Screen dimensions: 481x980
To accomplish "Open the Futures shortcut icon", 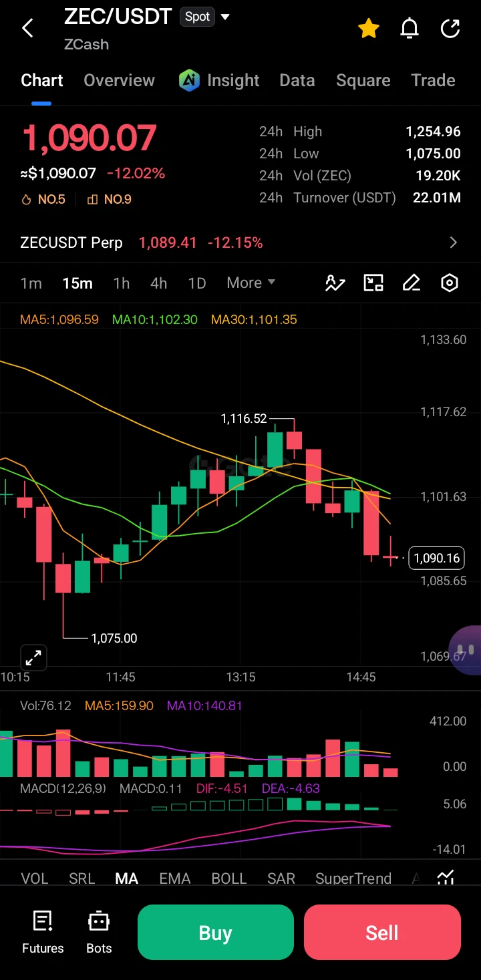I will [43, 932].
